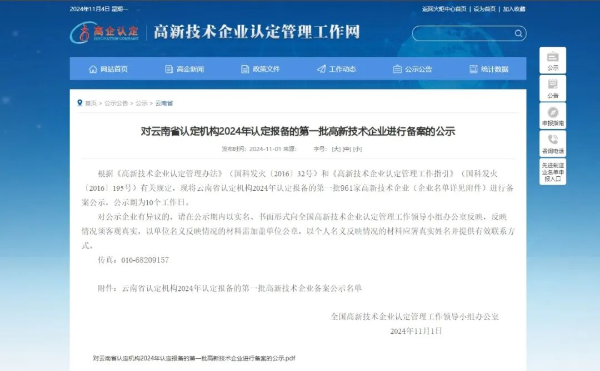The width and height of the screenshot is (600, 371).
Task: Click the search magnifier icon
Action: pos(518,33)
